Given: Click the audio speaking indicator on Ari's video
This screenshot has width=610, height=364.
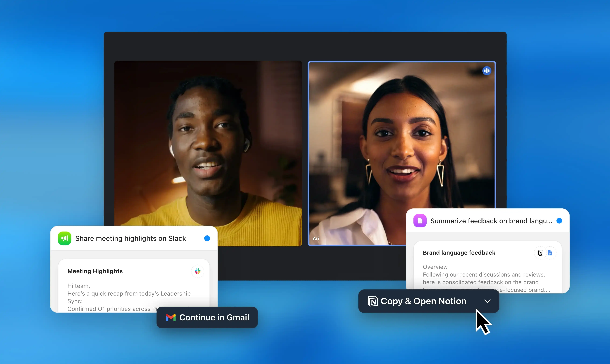Looking at the screenshot, I should 487,71.
